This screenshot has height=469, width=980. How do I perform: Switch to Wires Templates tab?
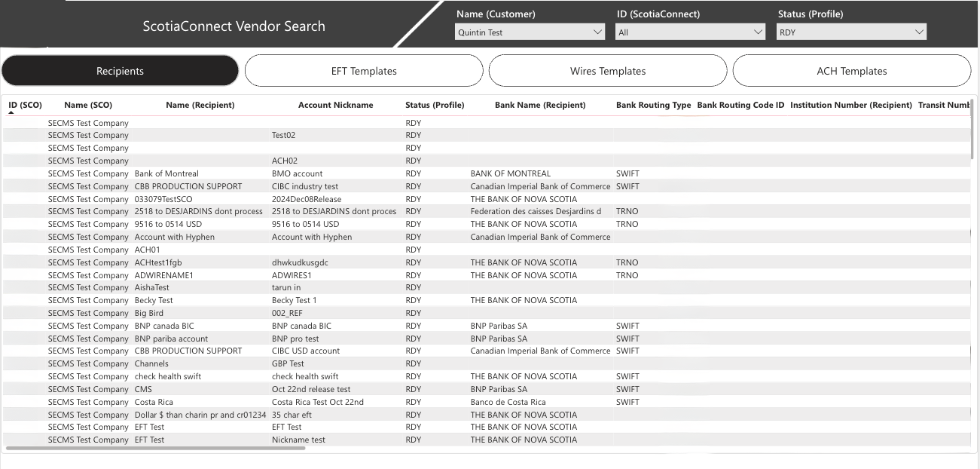(608, 71)
